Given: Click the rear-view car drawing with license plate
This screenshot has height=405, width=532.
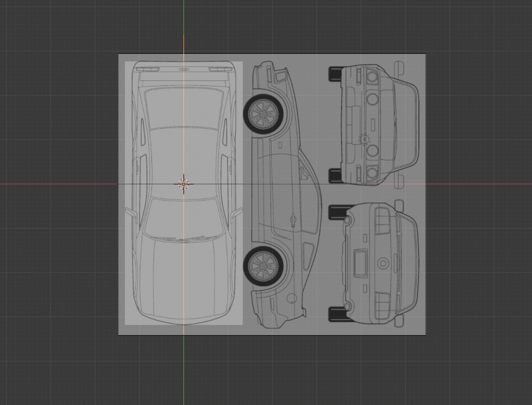Looking at the screenshot, I should pyautogui.click(x=374, y=263).
